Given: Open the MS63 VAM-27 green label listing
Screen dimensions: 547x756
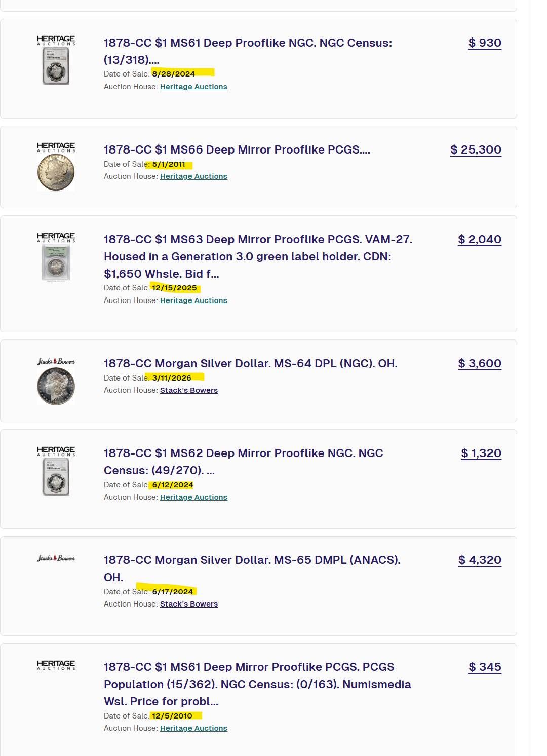Looking at the screenshot, I should (x=258, y=256).
